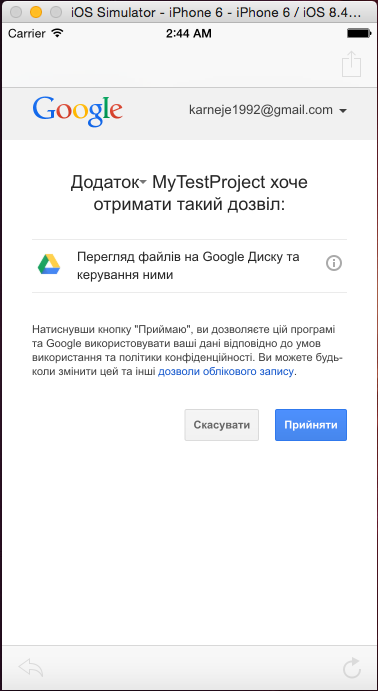Viewport: 378px width, 691px height.
Task: Click the Скасувати button
Action: pos(222,425)
